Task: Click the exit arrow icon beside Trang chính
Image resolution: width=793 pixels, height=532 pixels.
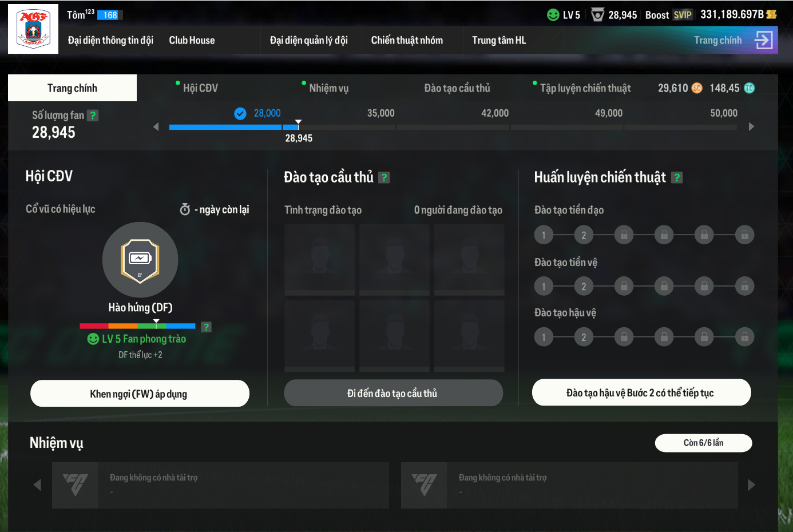Action: [x=764, y=40]
